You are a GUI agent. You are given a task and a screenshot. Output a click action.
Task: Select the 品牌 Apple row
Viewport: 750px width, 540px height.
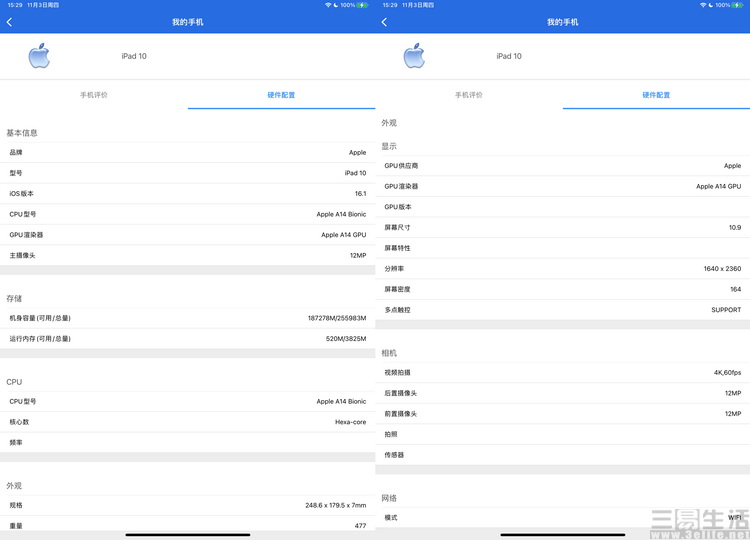click(x=188, y=152)
